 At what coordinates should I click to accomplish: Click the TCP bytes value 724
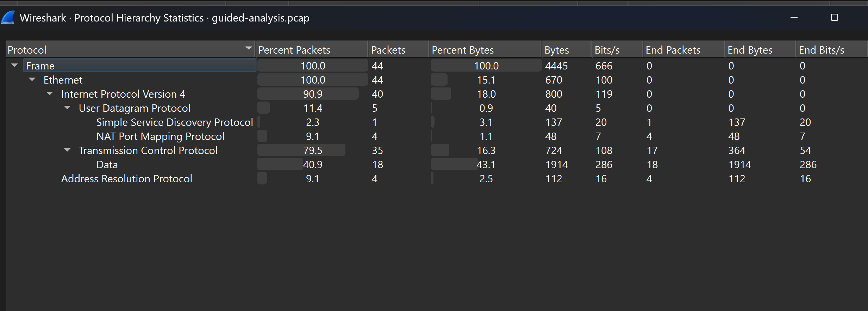click(554, 151)
